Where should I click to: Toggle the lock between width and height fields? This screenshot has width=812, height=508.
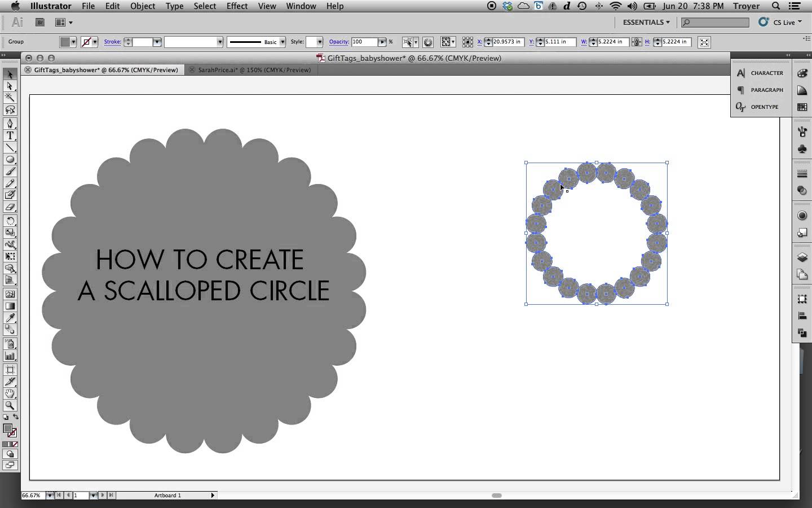tap(637, 42)
